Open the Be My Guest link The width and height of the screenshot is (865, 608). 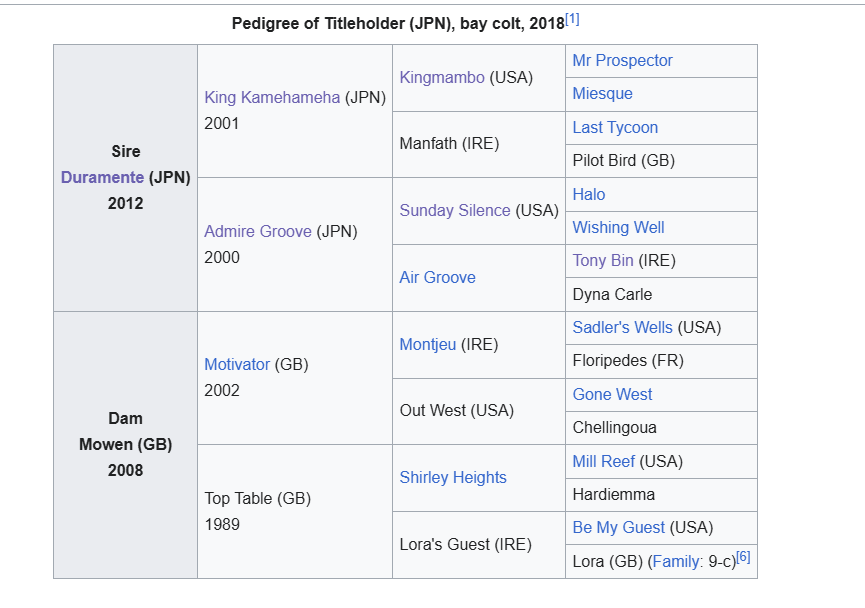click(618, 528)
